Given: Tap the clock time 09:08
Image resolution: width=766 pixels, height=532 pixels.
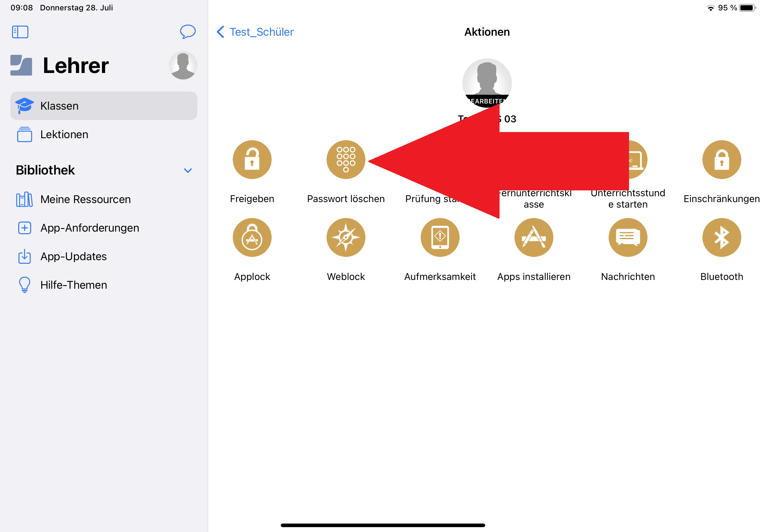Looking at the screenshot, I should 22,8.
